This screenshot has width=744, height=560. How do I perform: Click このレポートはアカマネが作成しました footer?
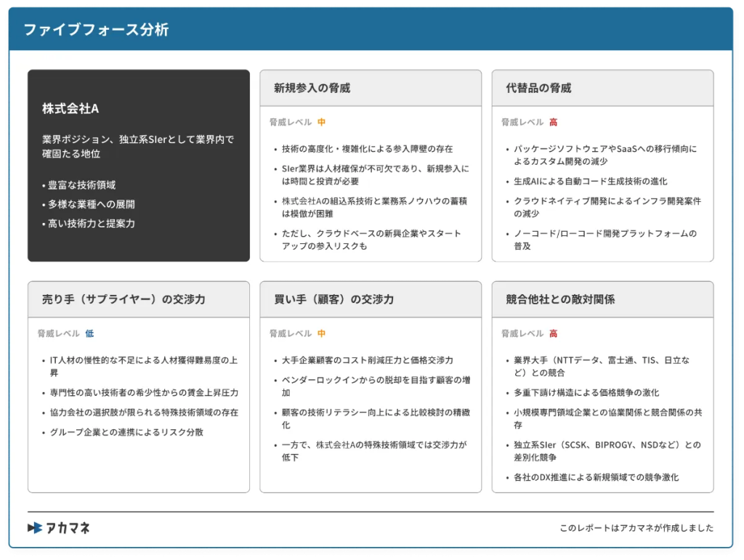(636, 528)
